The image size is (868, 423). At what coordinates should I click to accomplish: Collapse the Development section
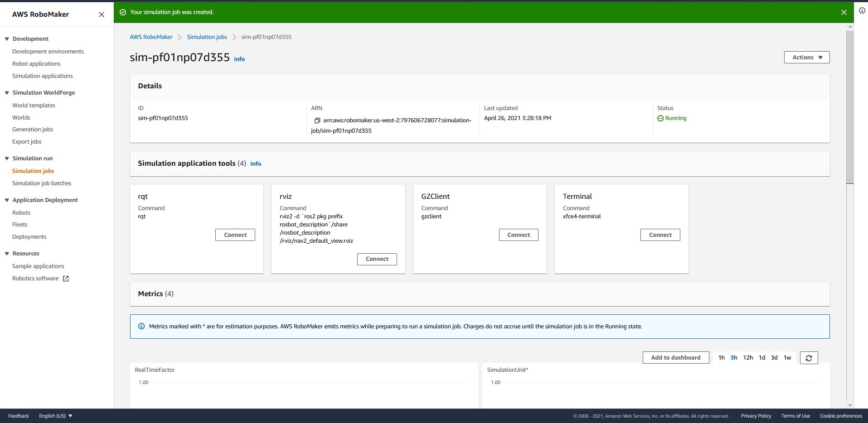(x=7, y=39)
